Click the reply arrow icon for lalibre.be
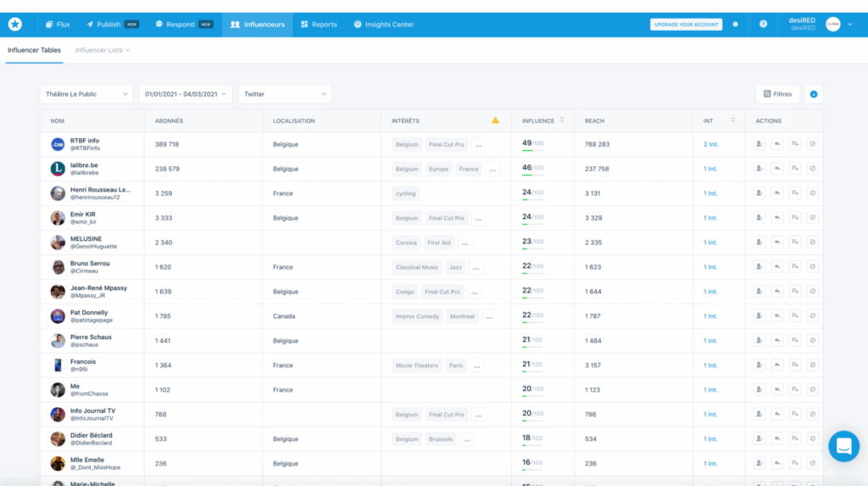868x486 pixels. pyautogui.click(x=777, y=169)
